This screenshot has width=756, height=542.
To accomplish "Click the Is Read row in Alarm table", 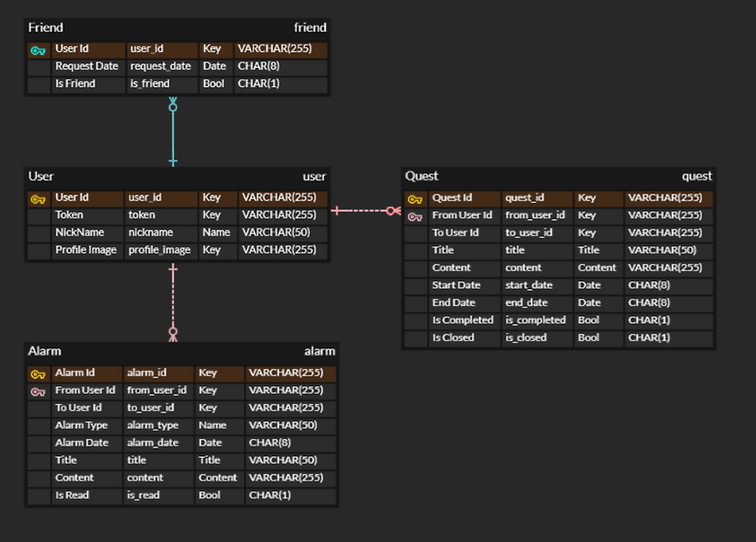I will (181, 496).
